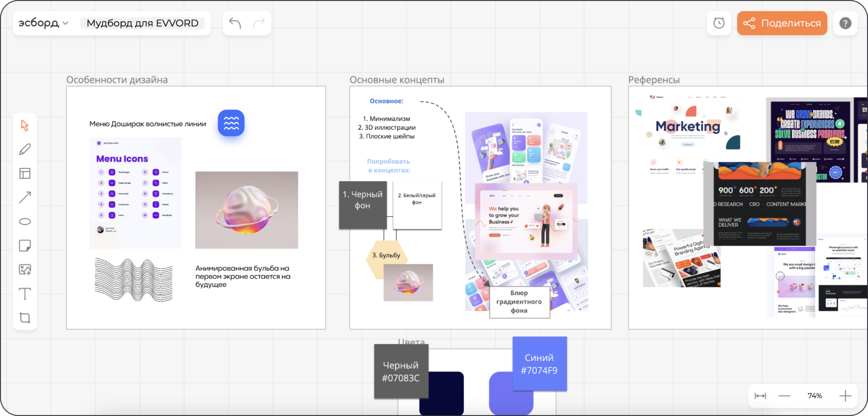
Task: Click the undo arrow
Action: [235, 23]
